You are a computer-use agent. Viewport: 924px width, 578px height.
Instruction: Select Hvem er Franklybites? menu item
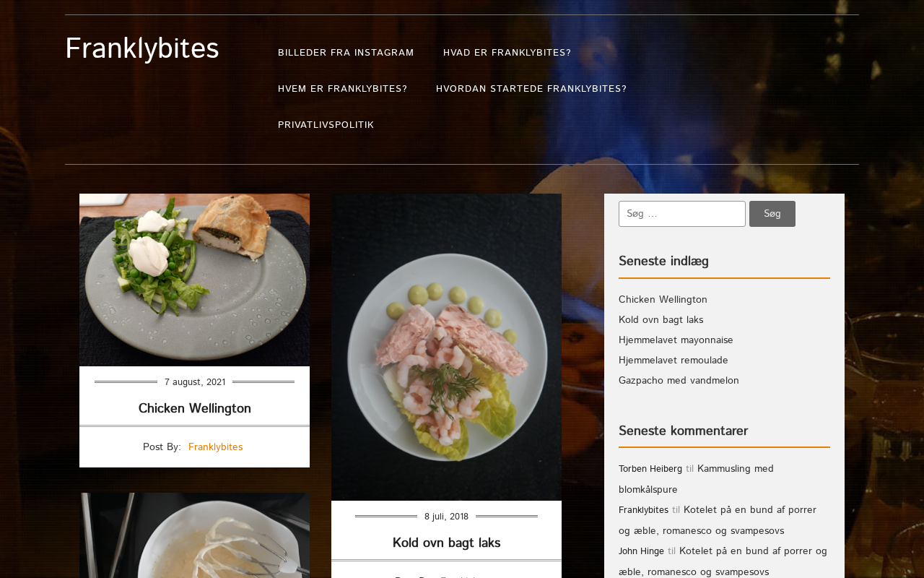click(x=342, y=89)
